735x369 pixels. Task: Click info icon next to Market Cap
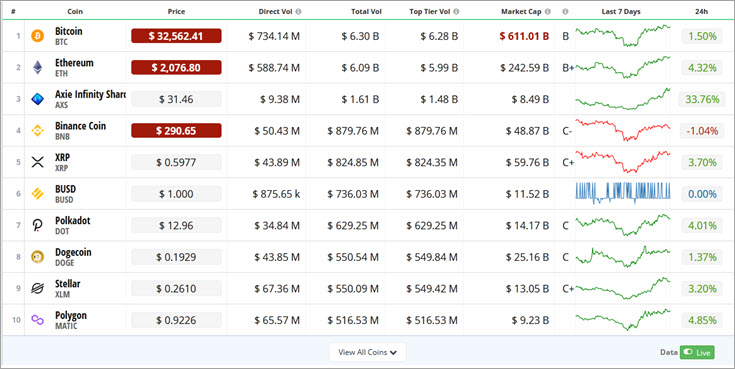[x=547, y=12]
